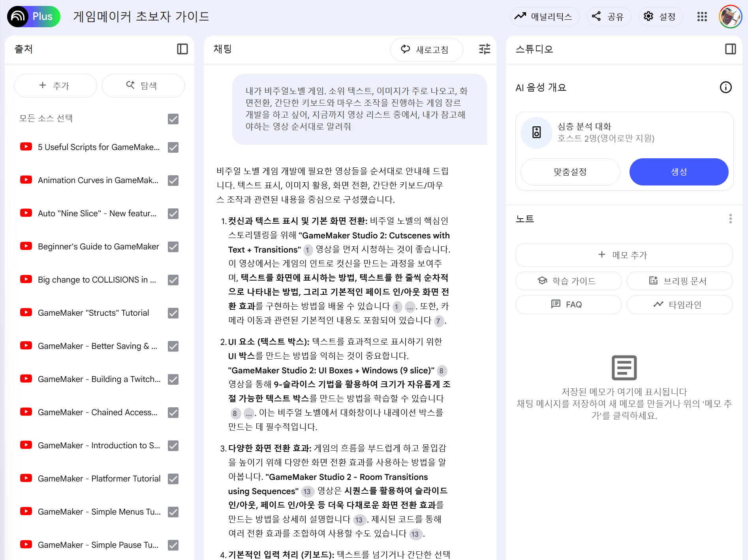Open the Google apps grid

click(x=702, y=17)
